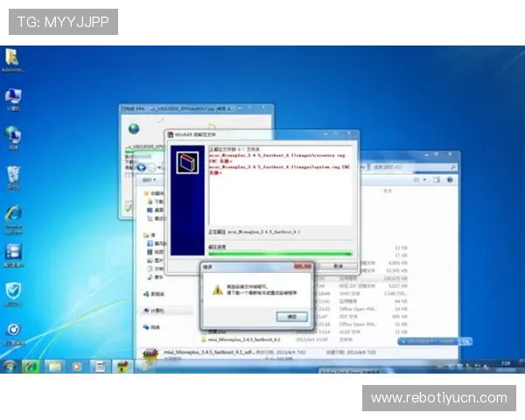The image size is (525, 420).
Task: Open the blue shield security app icon
Action: tap(13, 290)
